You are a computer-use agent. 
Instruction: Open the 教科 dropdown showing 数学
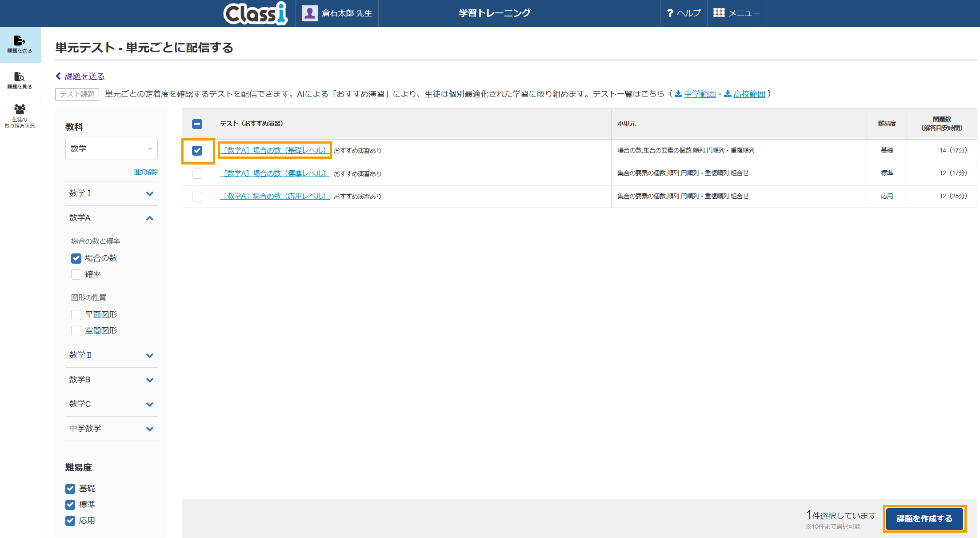112,149
